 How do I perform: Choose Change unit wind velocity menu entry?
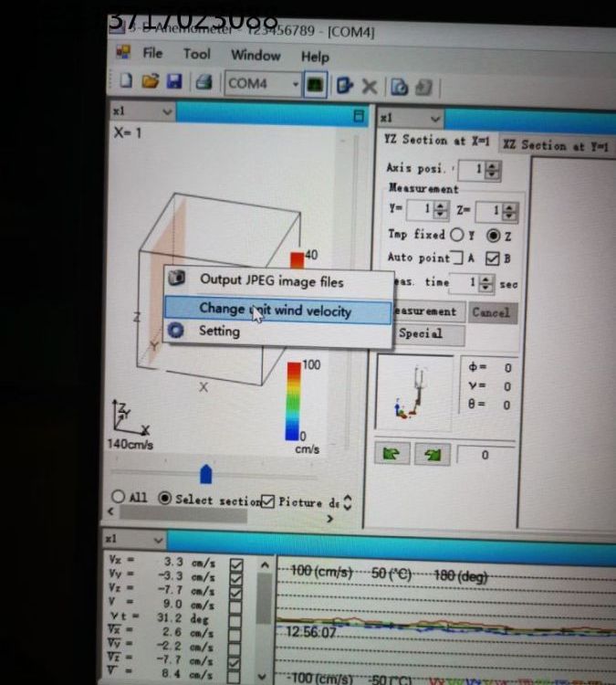275,310
